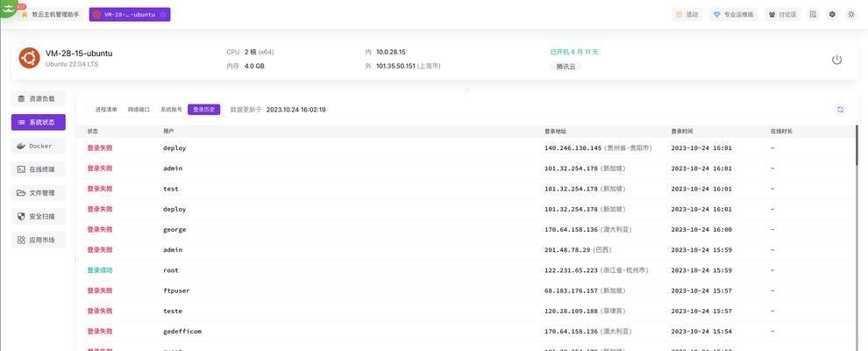Image resolution: width=868 pixels, height=351 pixels.
Task: Click IP 201.48.78.29 (巴西)
Action: coord(578,250)
